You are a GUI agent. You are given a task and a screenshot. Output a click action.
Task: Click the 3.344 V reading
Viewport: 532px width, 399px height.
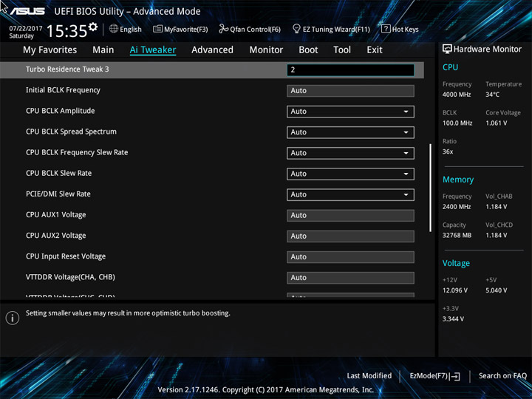[453, 319]
